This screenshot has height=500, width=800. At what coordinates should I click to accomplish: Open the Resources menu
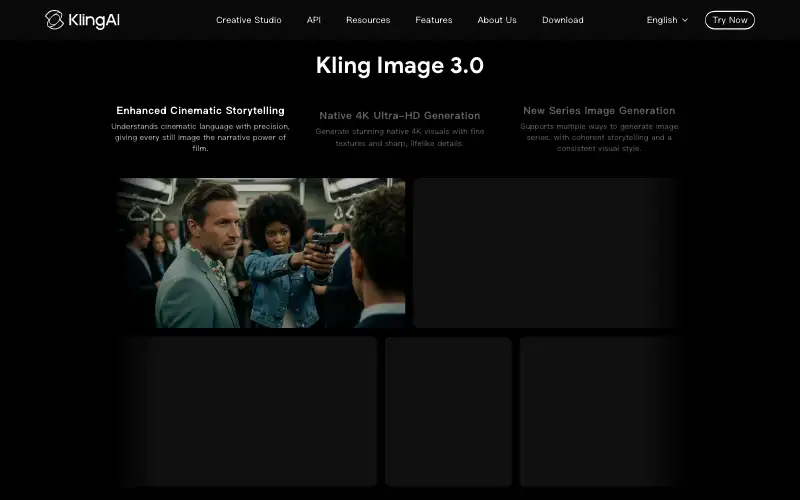368,20
